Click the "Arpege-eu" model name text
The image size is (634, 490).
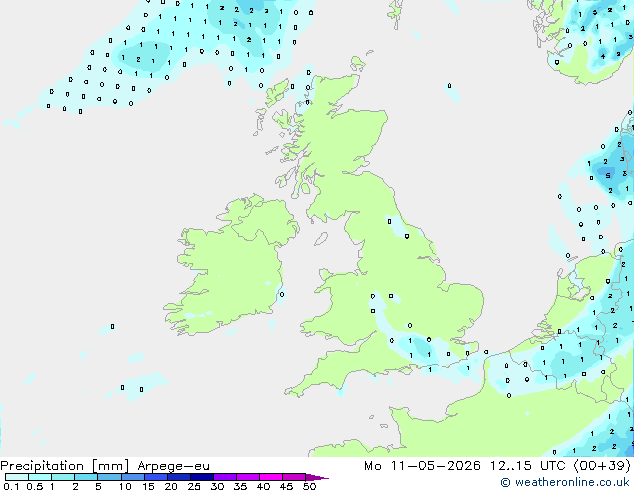click(x=173, y=467)
